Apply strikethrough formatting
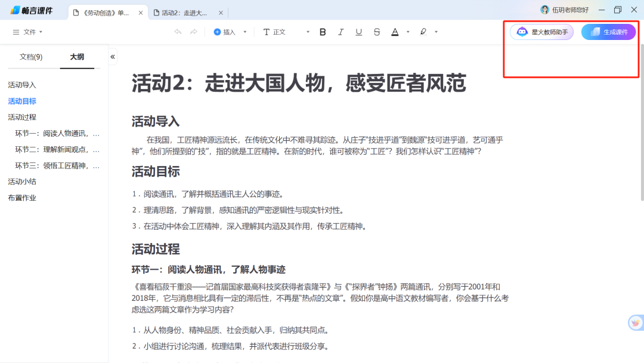 376,32
